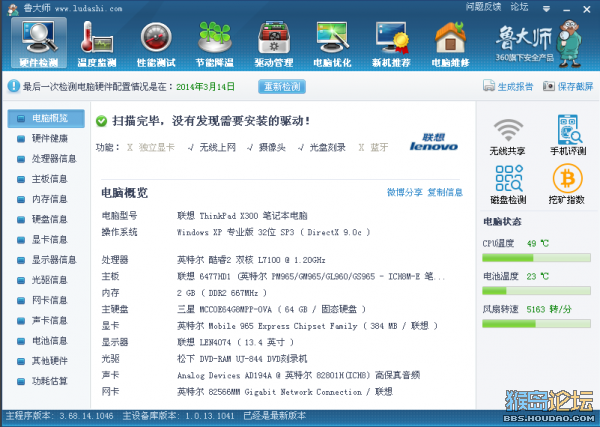
Task: Open the 驱动管理 driver management icon
Action: tap(274, 43)
